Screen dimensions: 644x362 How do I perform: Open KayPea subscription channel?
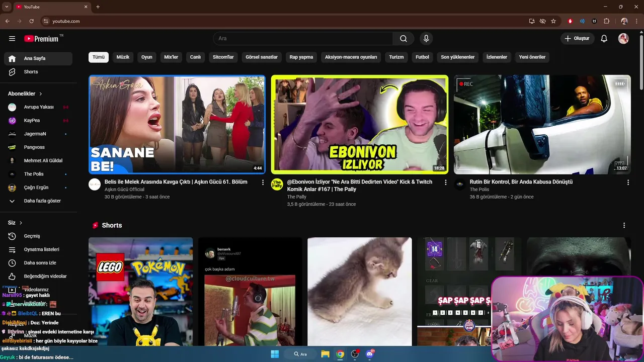tap(38, 121)
